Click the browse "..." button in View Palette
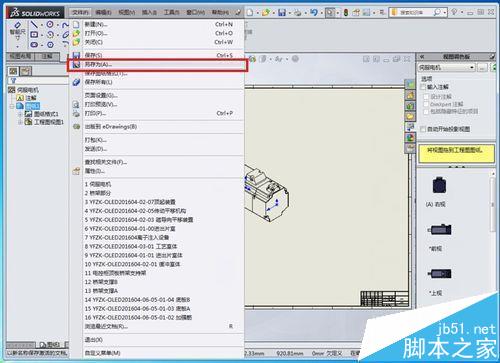The height and width of the screenshot is (363, 500). point(482,68)
